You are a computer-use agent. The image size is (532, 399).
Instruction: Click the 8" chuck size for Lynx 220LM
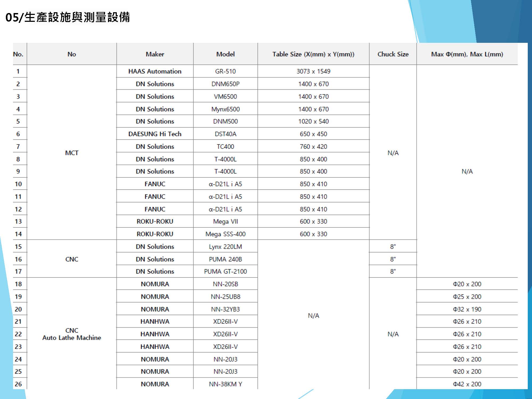pos(393,247)
